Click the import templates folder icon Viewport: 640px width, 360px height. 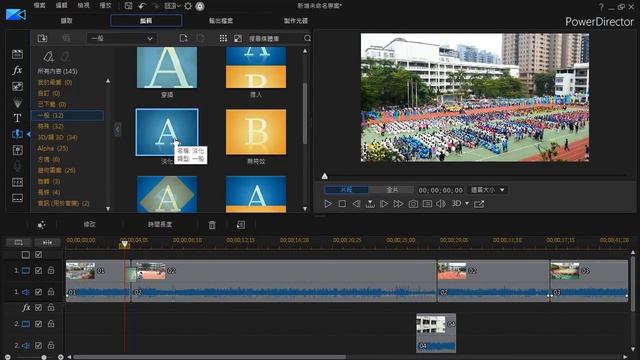click(42, 38)
